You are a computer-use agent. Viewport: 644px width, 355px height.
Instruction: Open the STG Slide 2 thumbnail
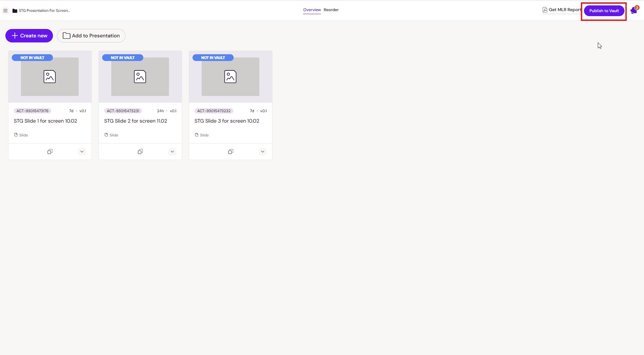point(140,77)
